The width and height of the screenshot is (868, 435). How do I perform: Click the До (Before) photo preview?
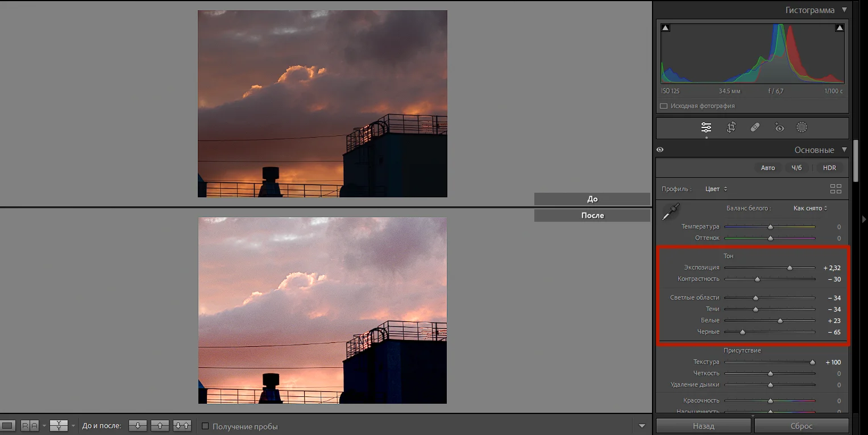[322, 103]
